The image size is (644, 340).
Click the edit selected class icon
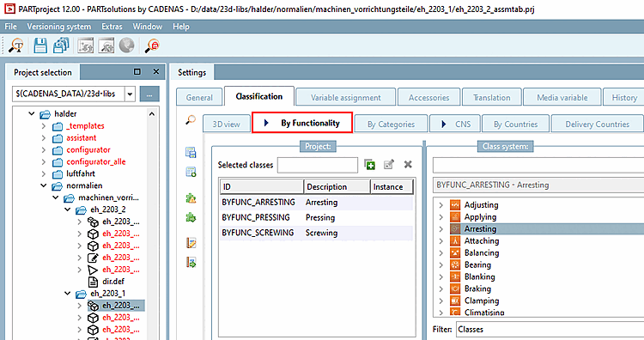(x=388, y=165)
